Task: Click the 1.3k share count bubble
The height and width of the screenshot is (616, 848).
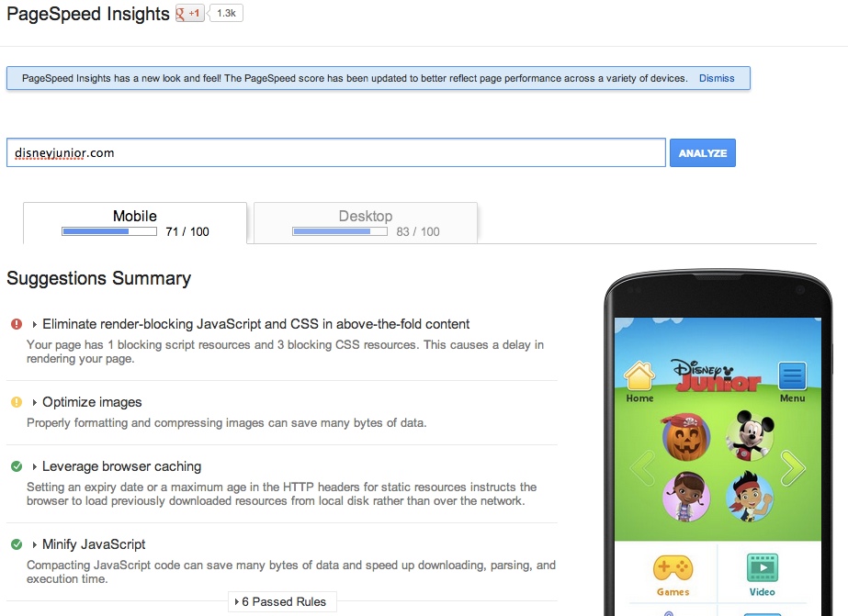Action: coord(226,14)
